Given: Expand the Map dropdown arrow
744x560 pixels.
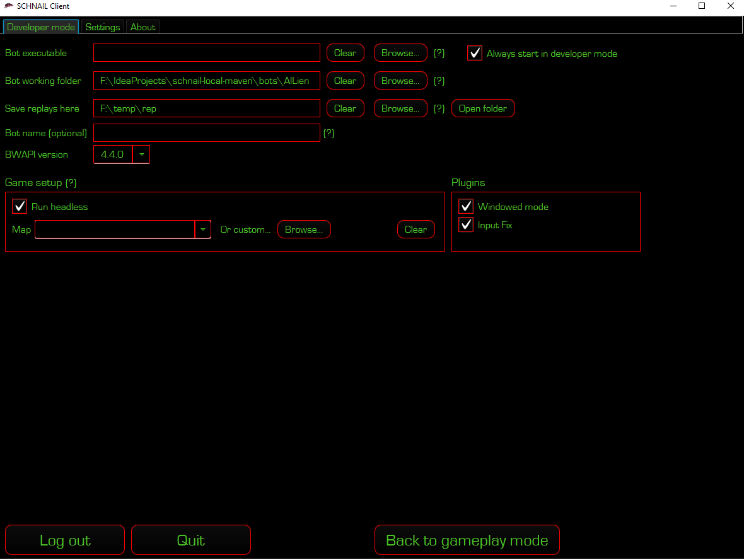Looking at the screenshot, I should (202, 229).
